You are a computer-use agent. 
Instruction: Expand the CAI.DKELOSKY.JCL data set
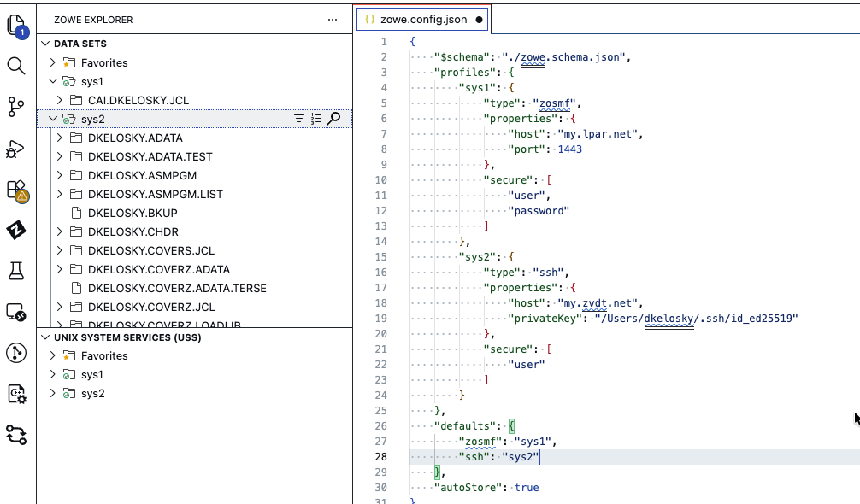(60, 100)
